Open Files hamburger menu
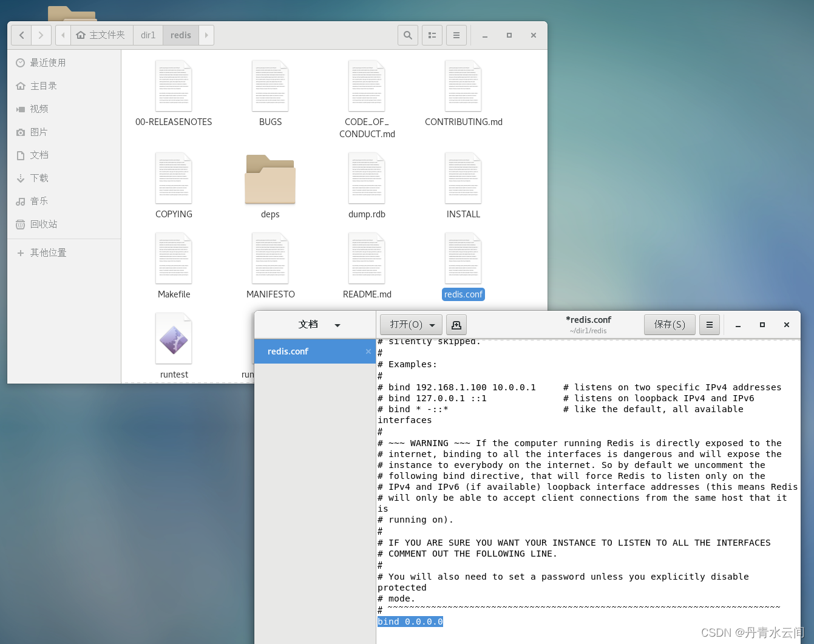Viewport: 814px width, 644px height. pyautogui.click(x=456, y=35)
